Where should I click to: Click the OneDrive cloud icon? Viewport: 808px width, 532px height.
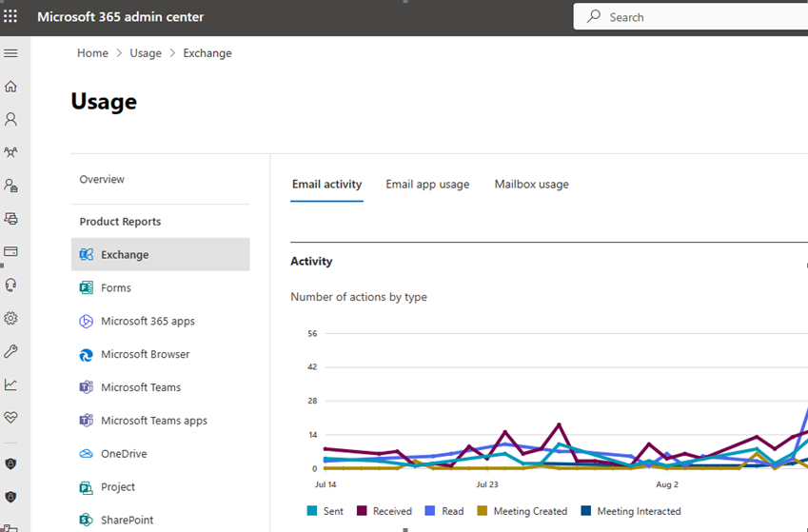point(86,454)
